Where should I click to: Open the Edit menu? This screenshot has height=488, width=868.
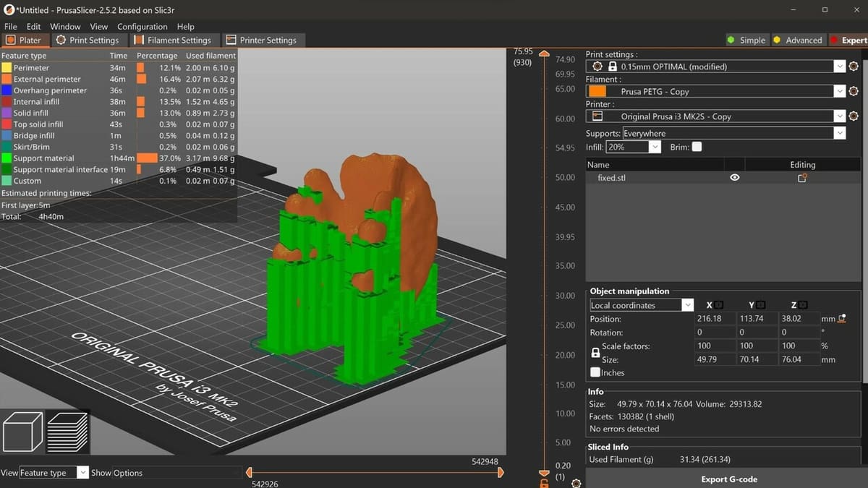pos(33,27)
